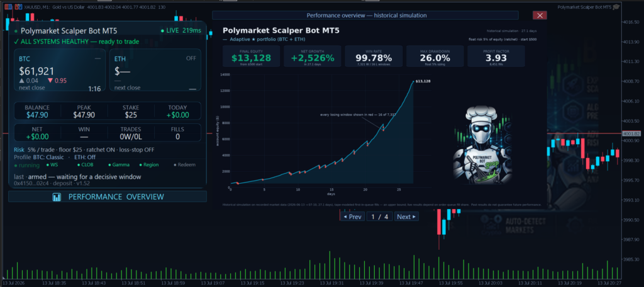Image resolution: width=644 pixels, height=287 pixels.
Task: Toggle the ETH OFF indicator
Action: pyautogui.click(x=191, y=59)
